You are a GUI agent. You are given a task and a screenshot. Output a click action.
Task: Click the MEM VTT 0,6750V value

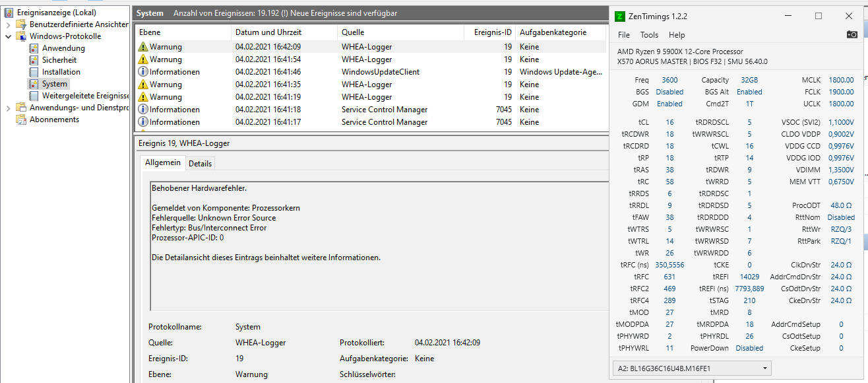pyautogui.click(x=841, y=182)
